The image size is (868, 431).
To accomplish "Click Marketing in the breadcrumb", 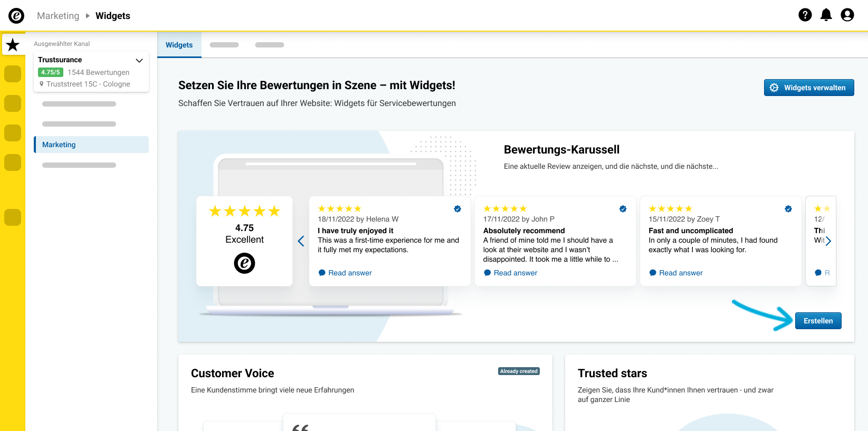I will 58,16.
